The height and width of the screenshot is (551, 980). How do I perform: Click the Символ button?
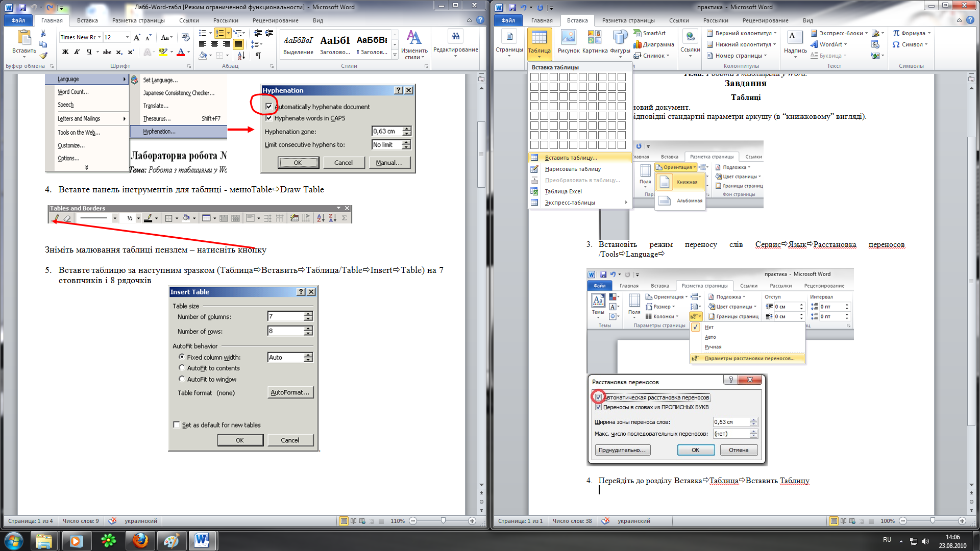pos(910,44)
